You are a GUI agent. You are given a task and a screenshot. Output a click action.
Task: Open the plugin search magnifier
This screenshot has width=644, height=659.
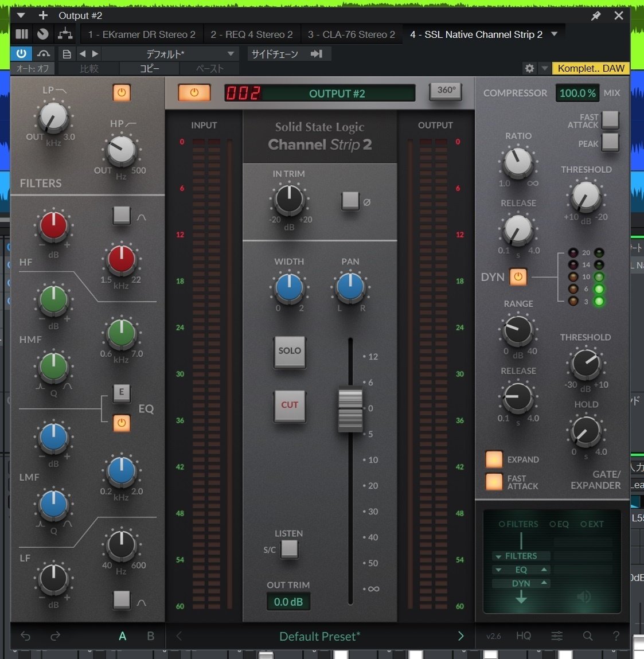[x=587, y=635]
